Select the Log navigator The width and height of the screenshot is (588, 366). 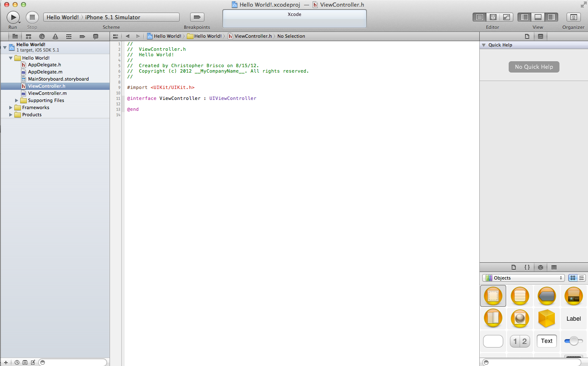[95, 36]
